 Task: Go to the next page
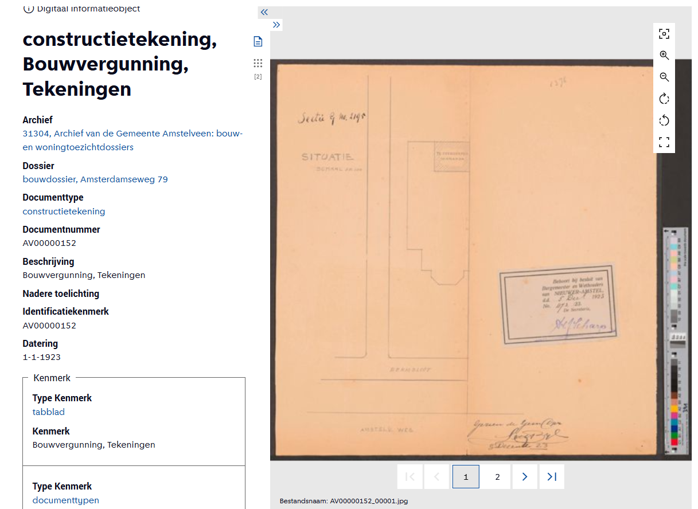(x=524, y=476)
